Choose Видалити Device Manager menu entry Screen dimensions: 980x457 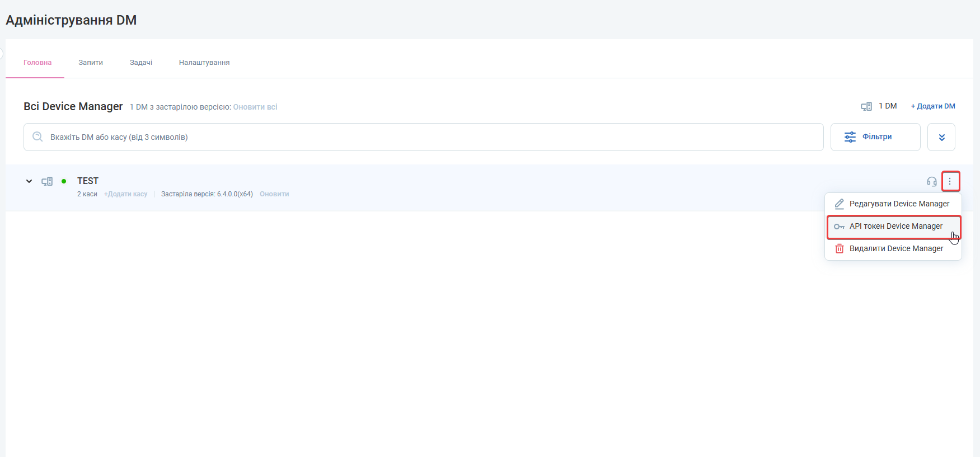coord(893,248)
